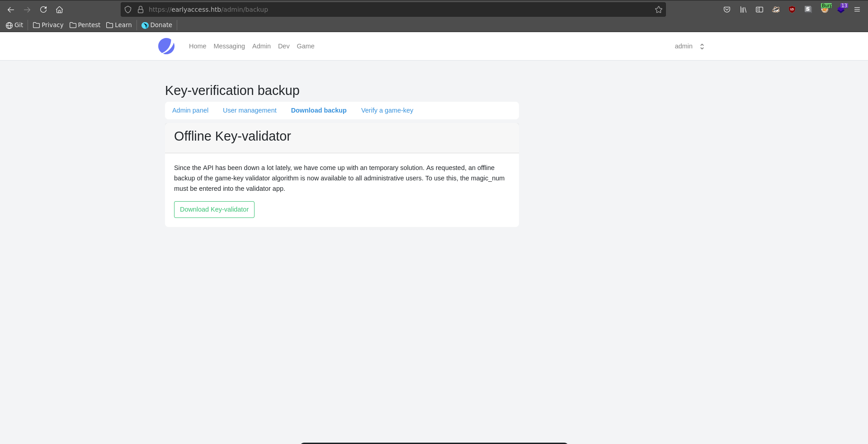Image resolution: width=868 pixels, height=444 pixels.
Task: Click the FoxyProxy Burp extension icon
Action: (x=825, y=9)
